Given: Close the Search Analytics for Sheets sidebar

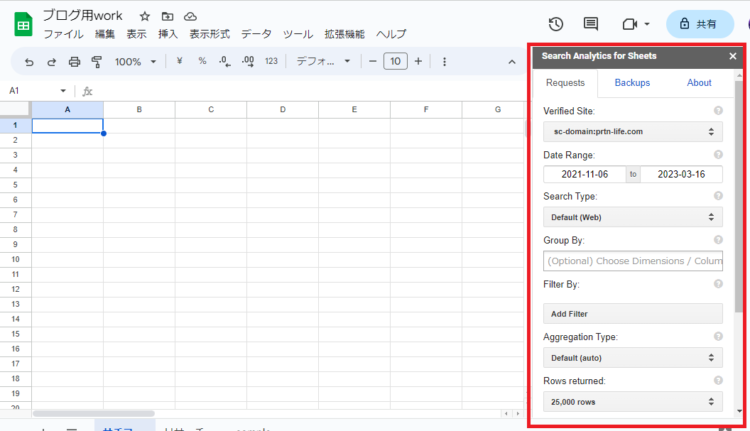Looking at the screenshot, I should (733, 56).
